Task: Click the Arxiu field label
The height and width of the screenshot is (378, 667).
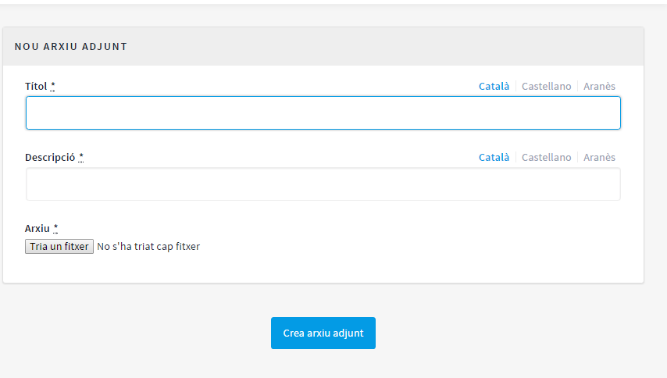Action: 37,228
